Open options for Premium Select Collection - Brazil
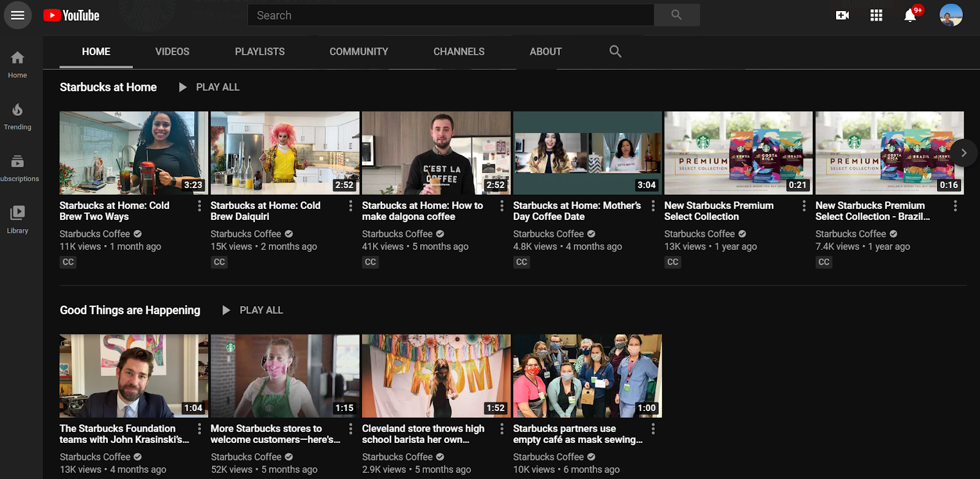 tap(955, 206)
